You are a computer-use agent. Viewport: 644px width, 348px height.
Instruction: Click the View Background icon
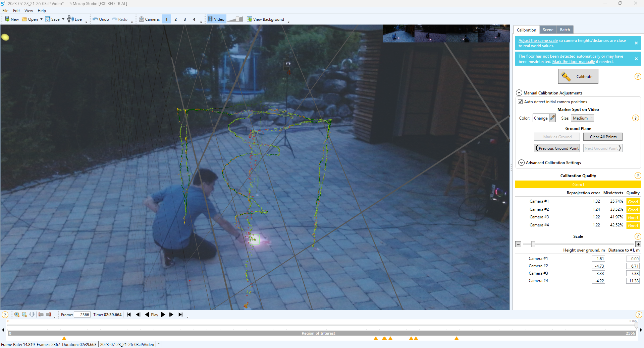(x=250, y=19)
